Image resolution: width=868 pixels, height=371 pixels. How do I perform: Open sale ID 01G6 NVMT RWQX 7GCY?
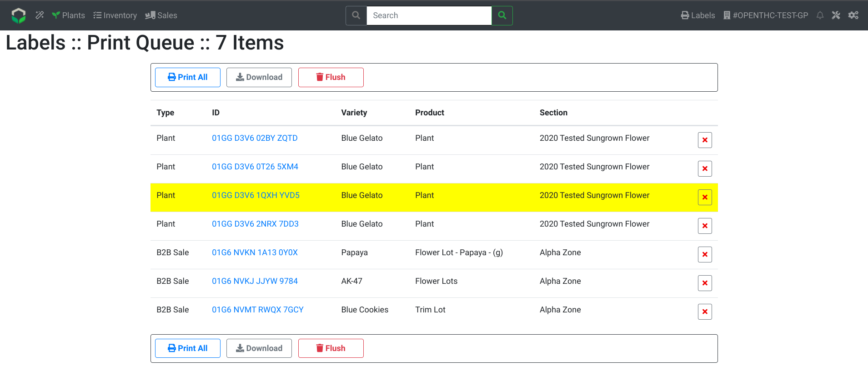click(x=258, y=310)
